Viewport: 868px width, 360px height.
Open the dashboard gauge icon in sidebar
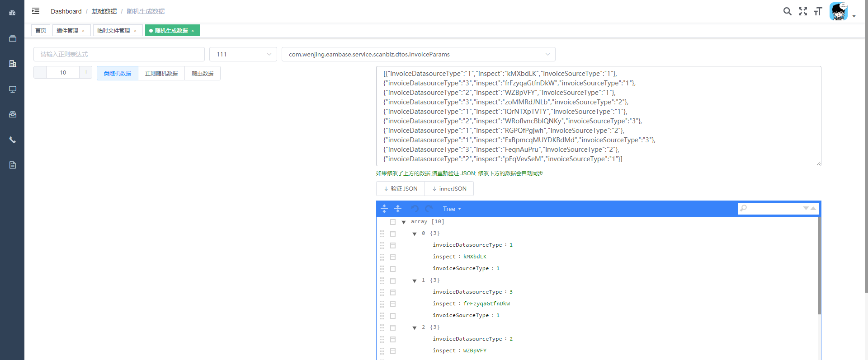click(12, 13)
